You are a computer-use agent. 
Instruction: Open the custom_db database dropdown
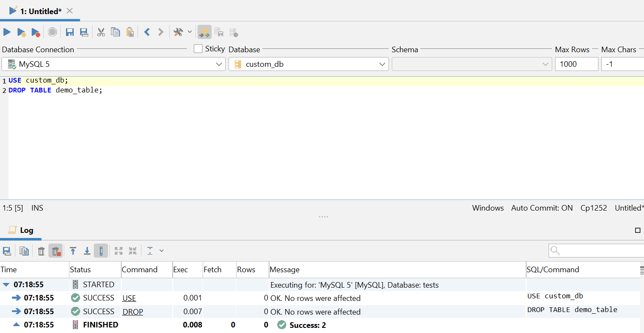381,64
